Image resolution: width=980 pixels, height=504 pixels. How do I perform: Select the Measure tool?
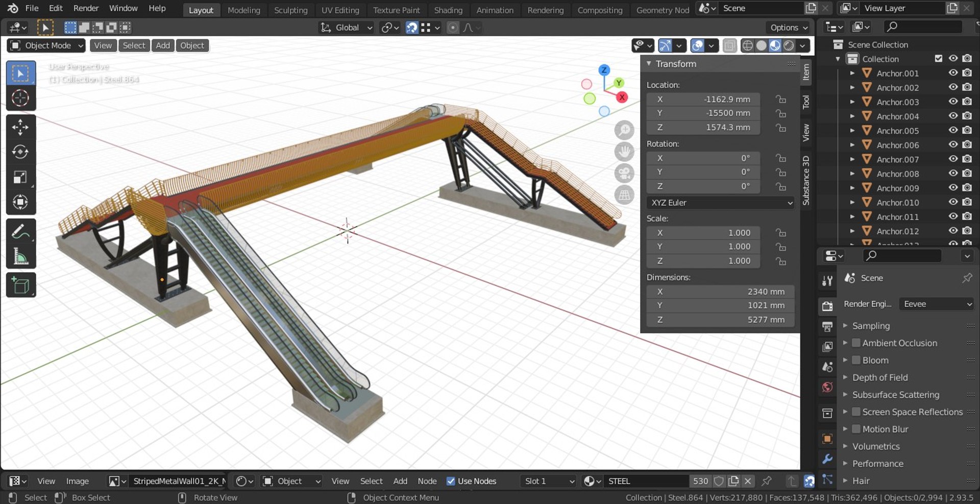coord(20,256)
